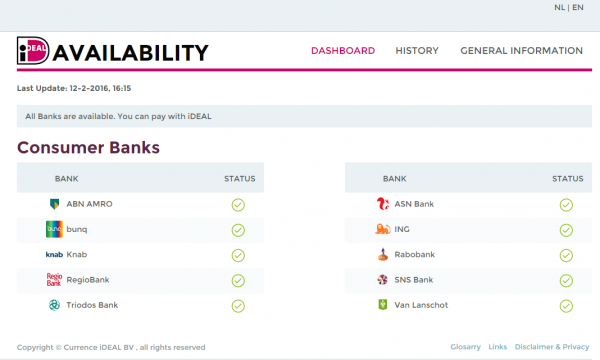Click the Triodos Bank logo icon

54,305
